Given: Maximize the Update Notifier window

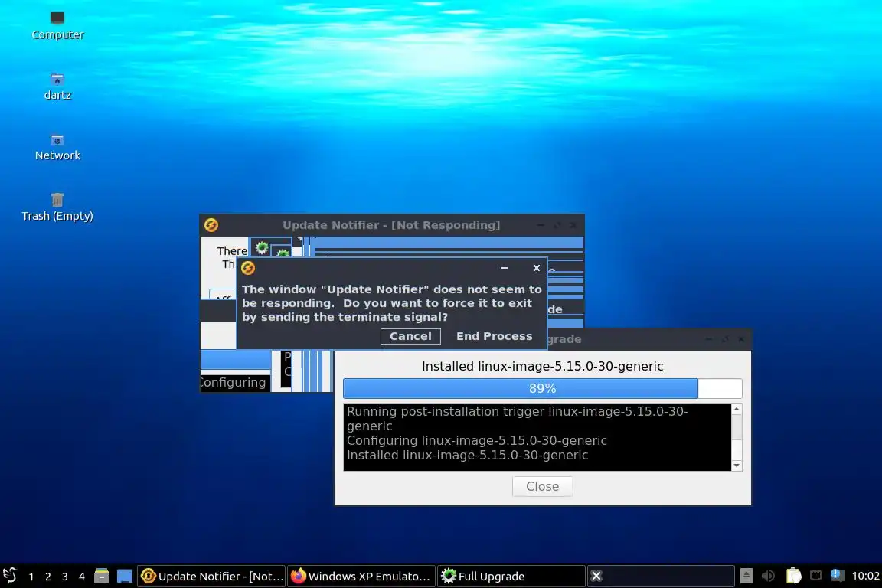Looking at the screenshot, I should point(557,225).
